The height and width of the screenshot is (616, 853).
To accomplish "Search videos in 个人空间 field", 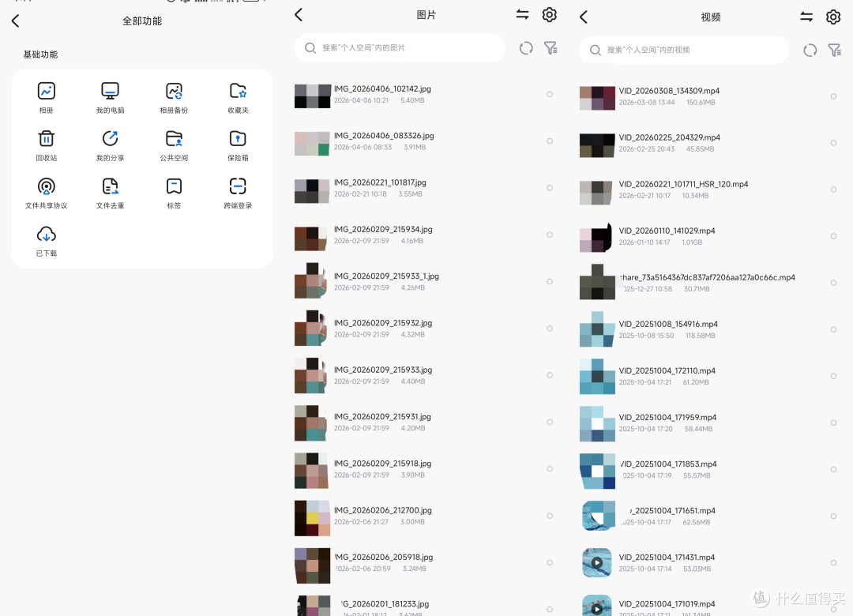I will point(684,50).
